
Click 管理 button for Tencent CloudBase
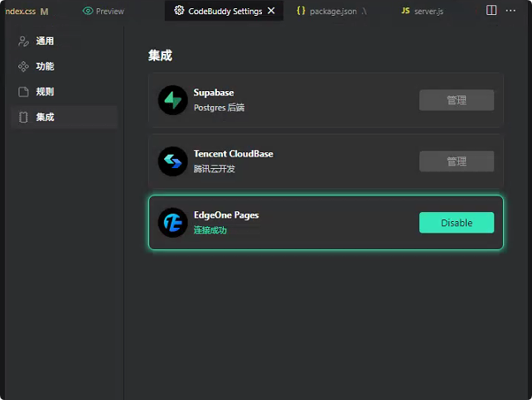click(x=457, y=161)
